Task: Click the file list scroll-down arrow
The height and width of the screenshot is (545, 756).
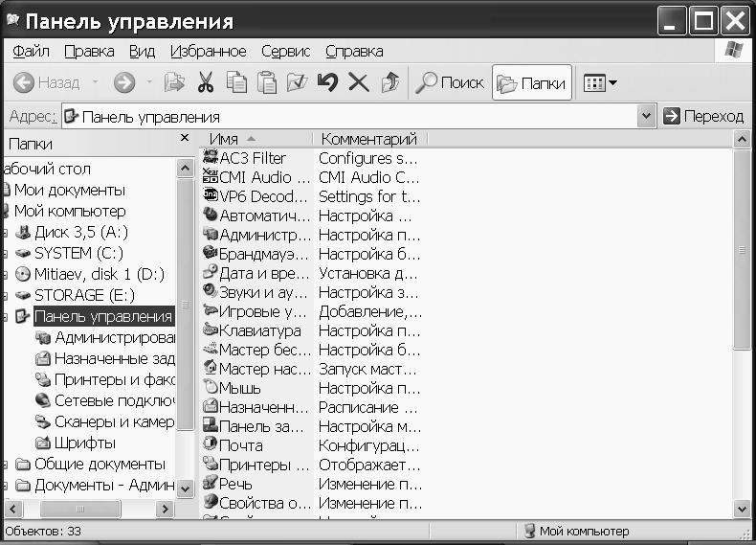Action: (742, 509)
